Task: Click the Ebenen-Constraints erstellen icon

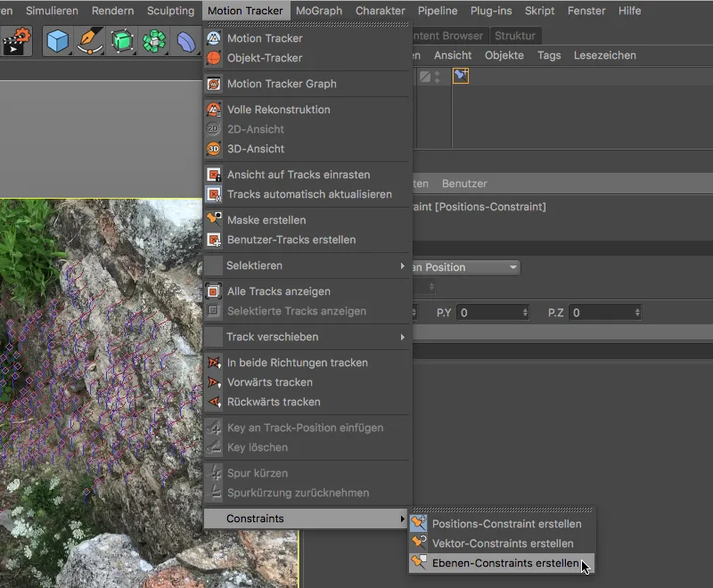Action: [419, 562]
